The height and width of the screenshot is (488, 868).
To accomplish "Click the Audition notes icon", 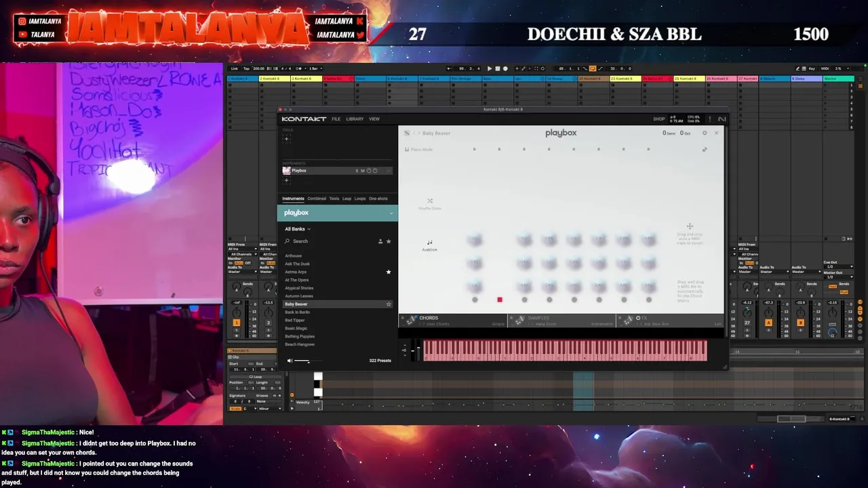I will [429, 242].
